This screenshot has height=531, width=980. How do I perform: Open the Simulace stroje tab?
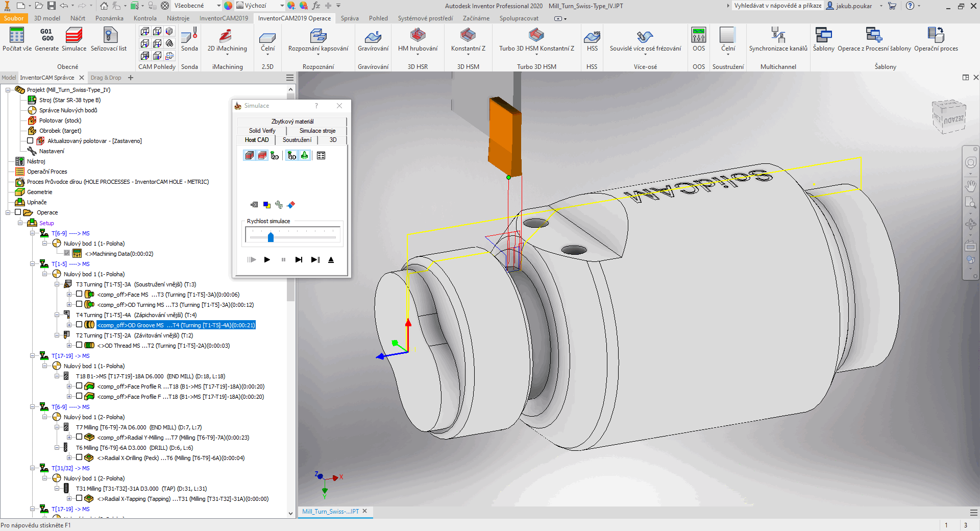click(317, 131)
